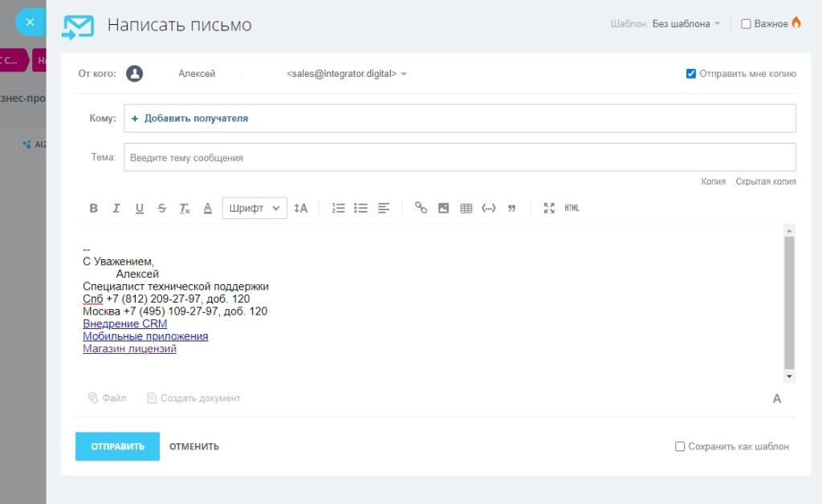Click the message subject input field
Image resolution: width=822 pixels, height=504 pixels.
pyautogui.click(x=459, y=158)
